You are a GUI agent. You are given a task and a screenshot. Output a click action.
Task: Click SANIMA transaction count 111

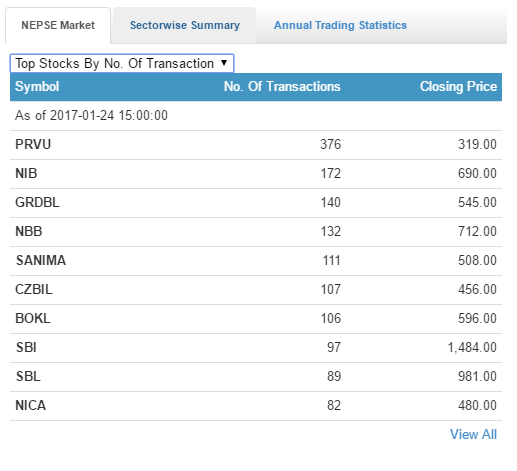pyautogui.click(x=331, y=261)
